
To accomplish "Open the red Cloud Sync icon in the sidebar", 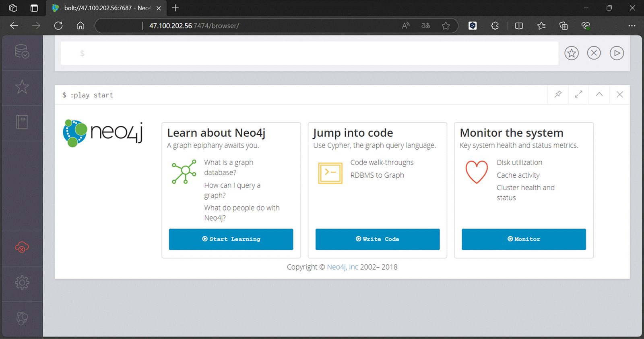I will [22, 247].
